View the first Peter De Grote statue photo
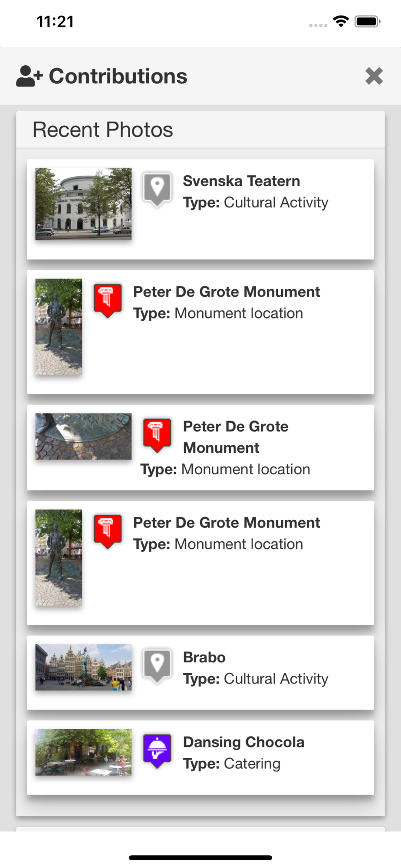The width and height of the screenshot is (401, 868). (59, 327)
